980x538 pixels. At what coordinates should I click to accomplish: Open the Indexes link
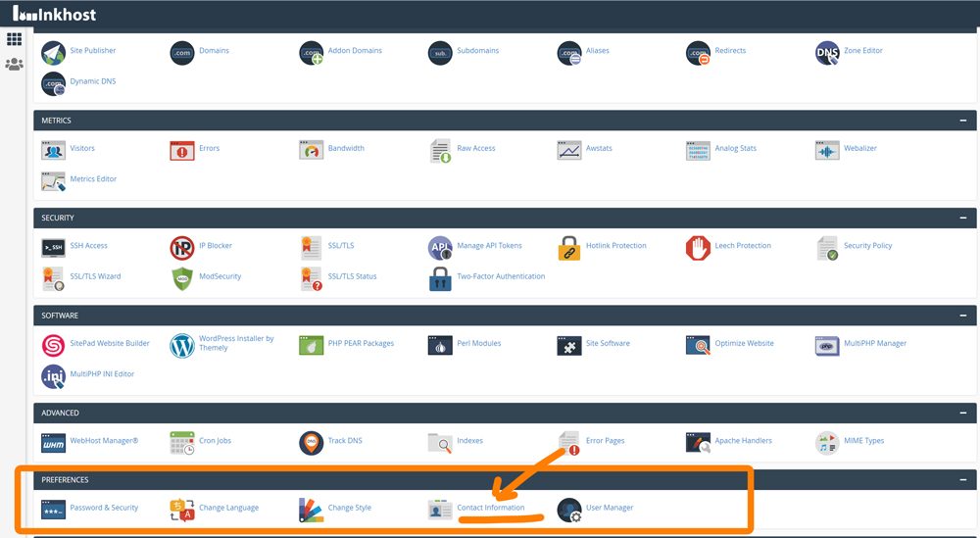point(469,441)
